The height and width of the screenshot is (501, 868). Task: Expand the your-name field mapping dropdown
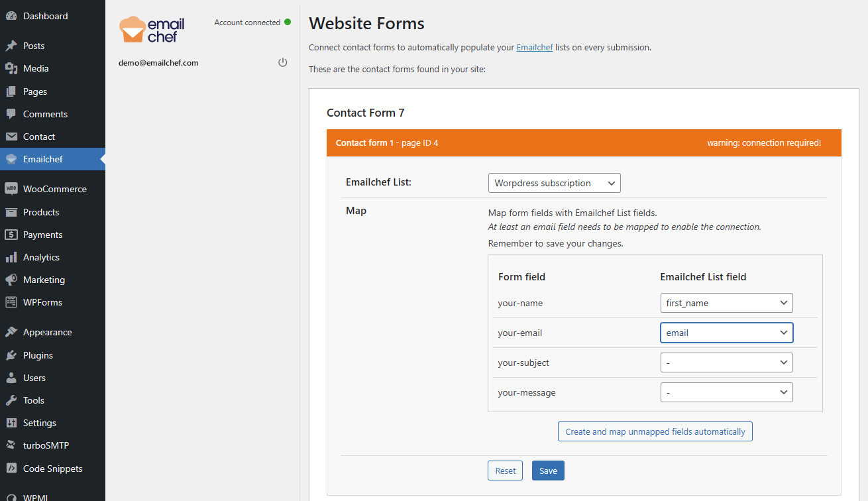[727, 303]
